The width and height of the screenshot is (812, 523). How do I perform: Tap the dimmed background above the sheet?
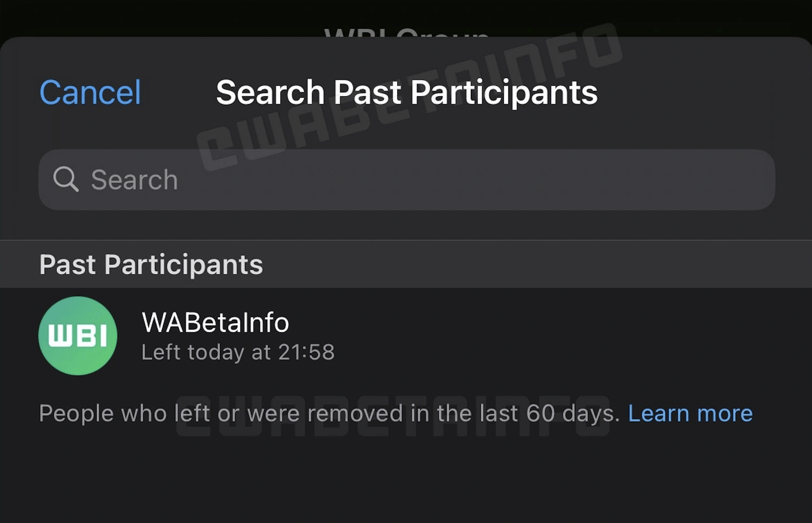coord(137,16)
